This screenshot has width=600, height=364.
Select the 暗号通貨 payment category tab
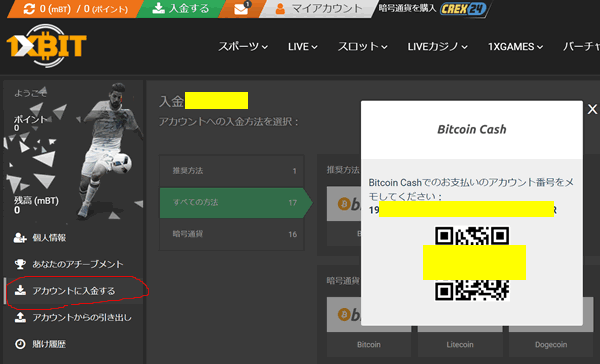(x=232, y=234)
